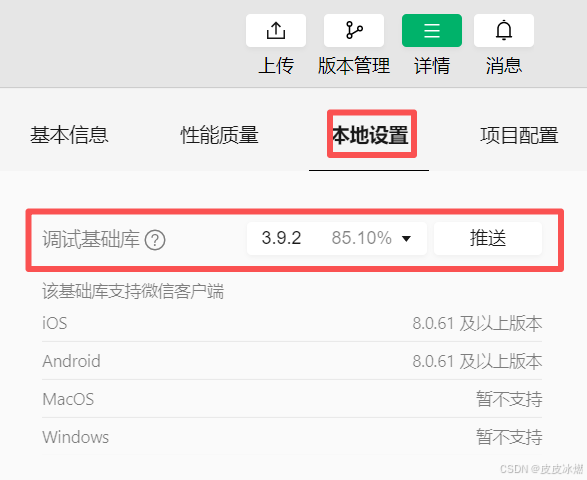Select the Windows row label
Image resolution: width=587 pixels, height=480 pixels.
click(x=76, y=437)
